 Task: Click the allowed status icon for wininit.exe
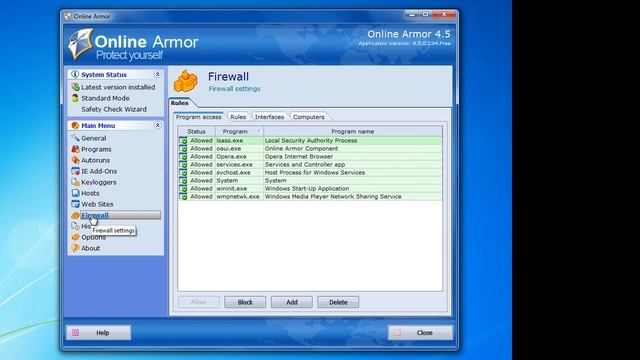[183, 189]
